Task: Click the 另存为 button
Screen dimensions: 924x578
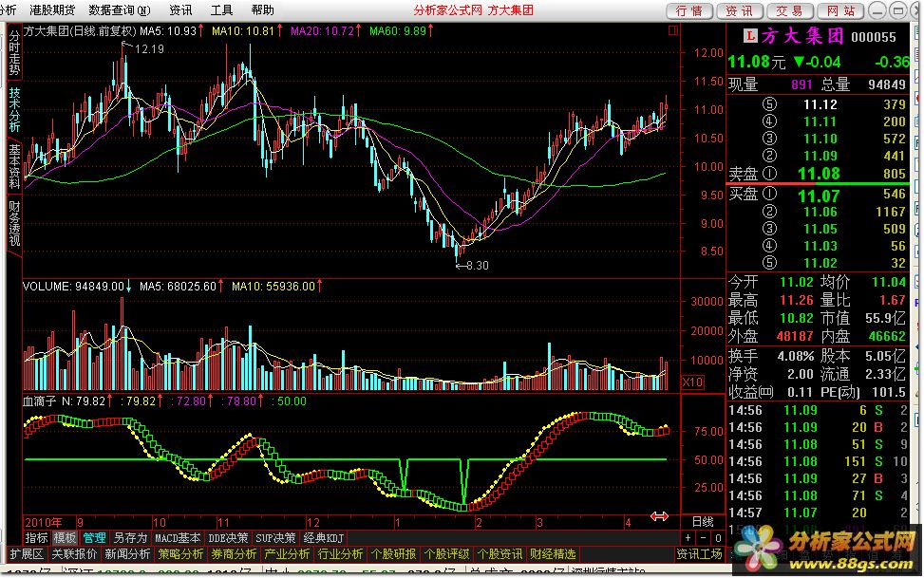Action: 130,538
